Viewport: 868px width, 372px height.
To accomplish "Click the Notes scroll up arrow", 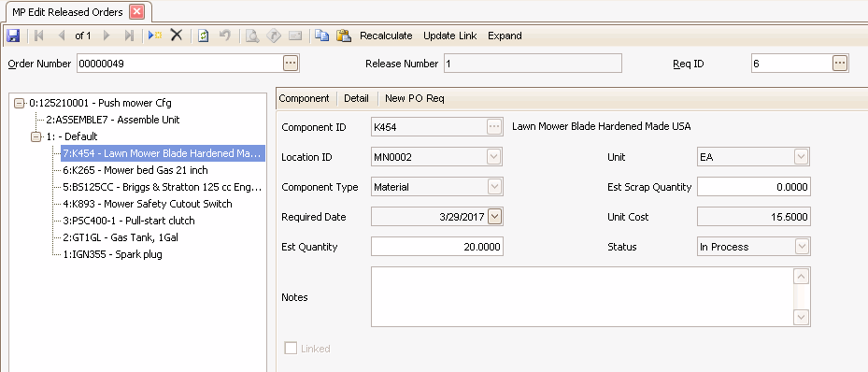I will click(801, 276).
